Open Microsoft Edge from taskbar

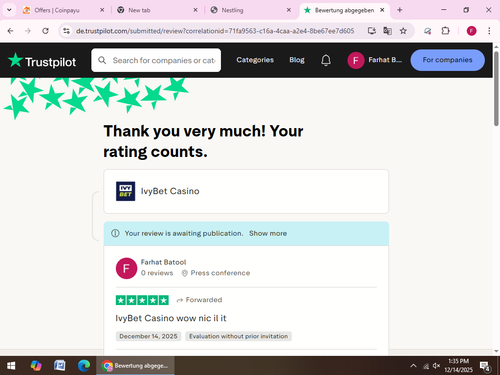tap(84, 366)
